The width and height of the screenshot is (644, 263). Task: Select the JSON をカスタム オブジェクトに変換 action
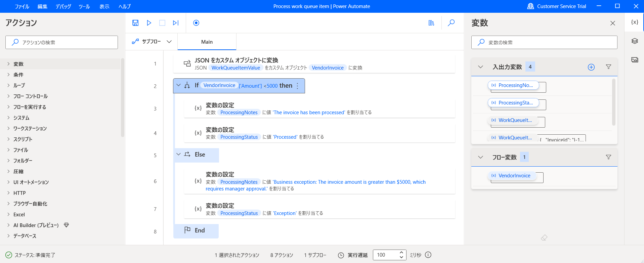(314, 63)
